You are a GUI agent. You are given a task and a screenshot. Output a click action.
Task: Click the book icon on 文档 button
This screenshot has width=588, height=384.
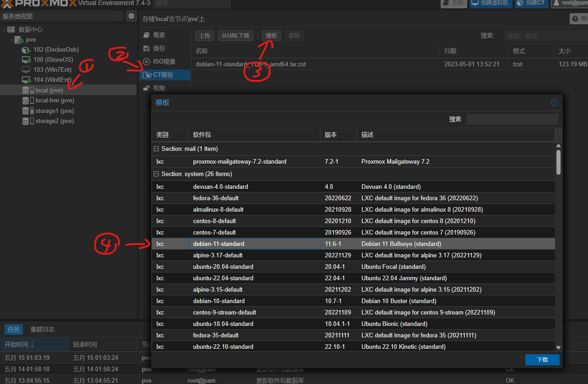(446, 3)
